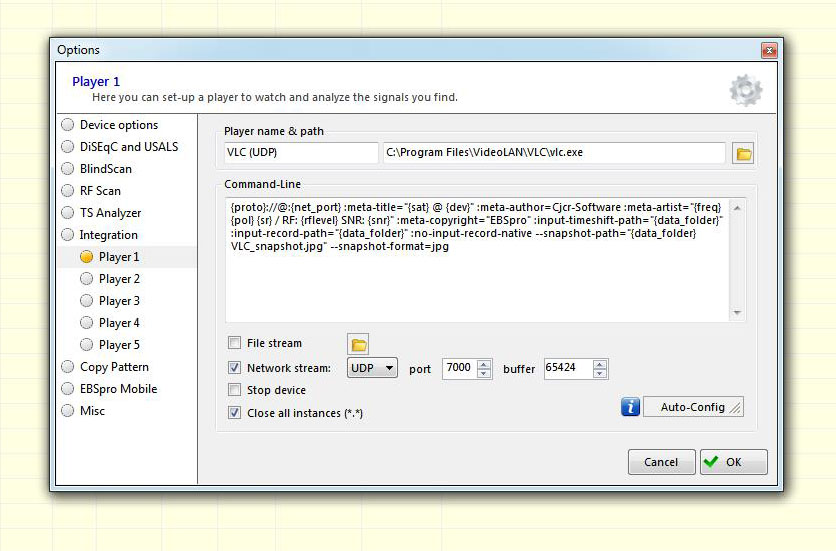Decrease the buffer value with down arrow
The image size is (836, 551).
(600, 373)
